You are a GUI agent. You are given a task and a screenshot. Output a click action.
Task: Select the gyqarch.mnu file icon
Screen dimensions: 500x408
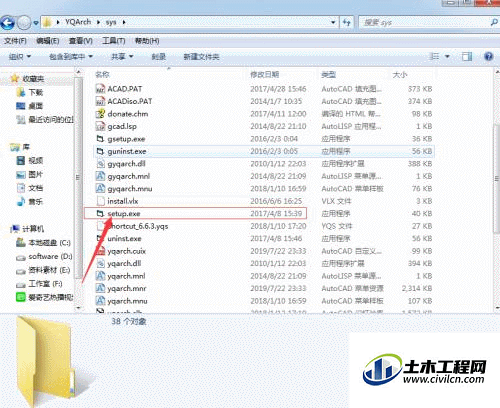coord(100,188)
